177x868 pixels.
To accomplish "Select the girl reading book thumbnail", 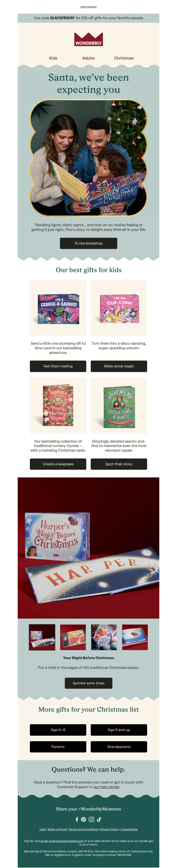I will point(104,637).
